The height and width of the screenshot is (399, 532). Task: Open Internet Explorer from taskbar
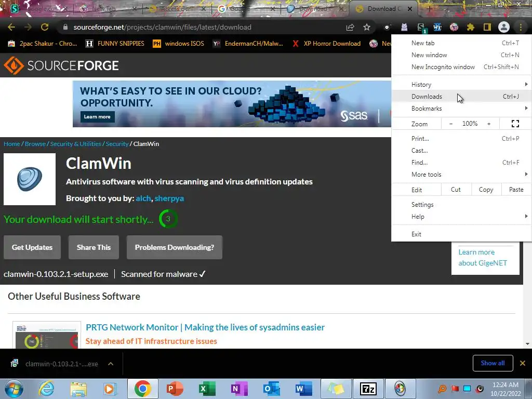pos(46,389)
